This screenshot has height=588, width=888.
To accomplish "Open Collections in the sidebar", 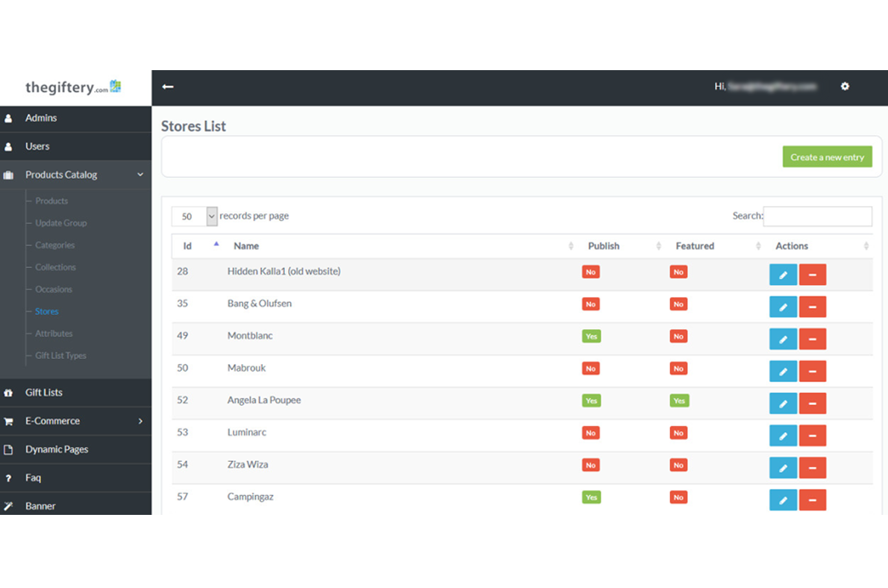I will tap(55, 267).
